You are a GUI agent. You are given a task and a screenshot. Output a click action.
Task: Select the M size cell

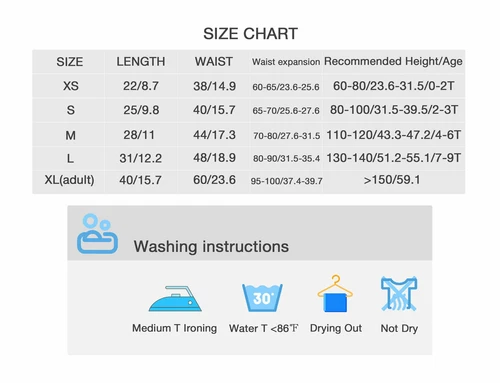click(70, 135)
